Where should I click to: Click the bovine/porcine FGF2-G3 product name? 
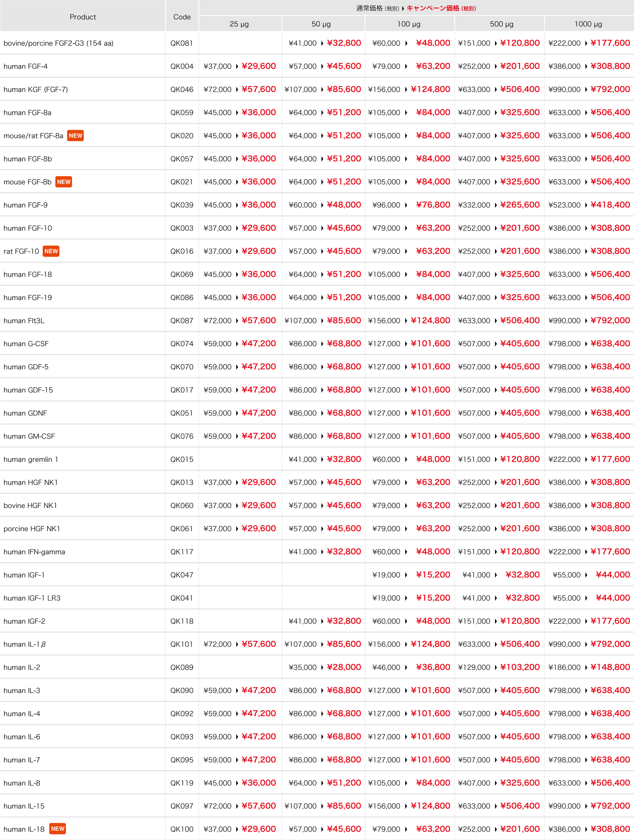(58, 43)
